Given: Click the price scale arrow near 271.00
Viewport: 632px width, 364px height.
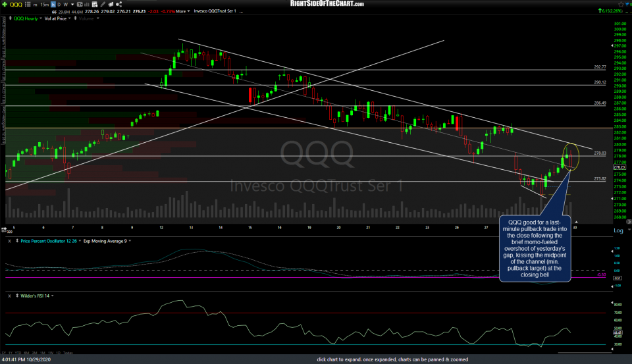Looking at the screenshot, I should [x=612, y=199].
